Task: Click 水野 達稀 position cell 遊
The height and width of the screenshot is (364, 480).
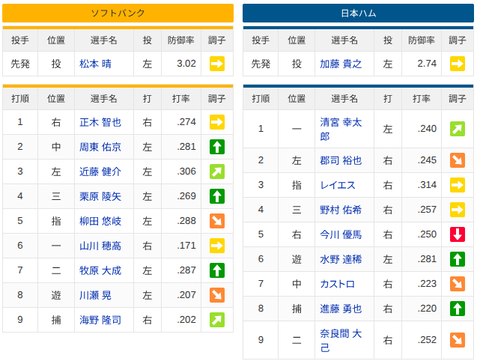Action: [x=296, y=259]
